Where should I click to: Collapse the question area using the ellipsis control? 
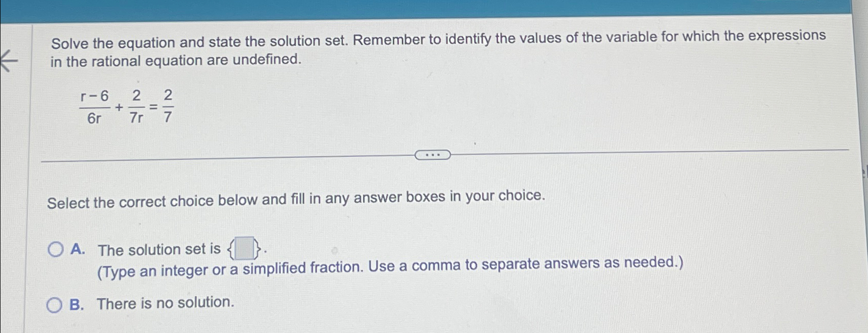click(x=433, y=155)
